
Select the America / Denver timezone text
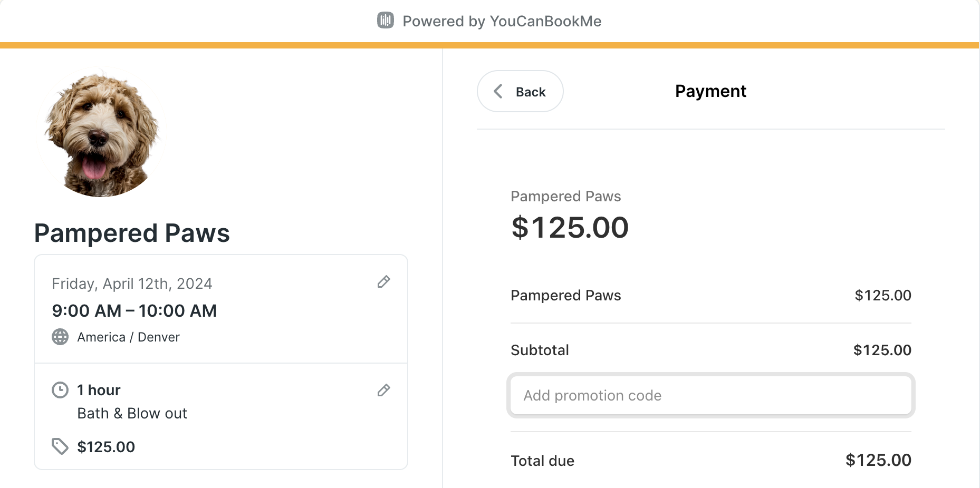point(128,337)
